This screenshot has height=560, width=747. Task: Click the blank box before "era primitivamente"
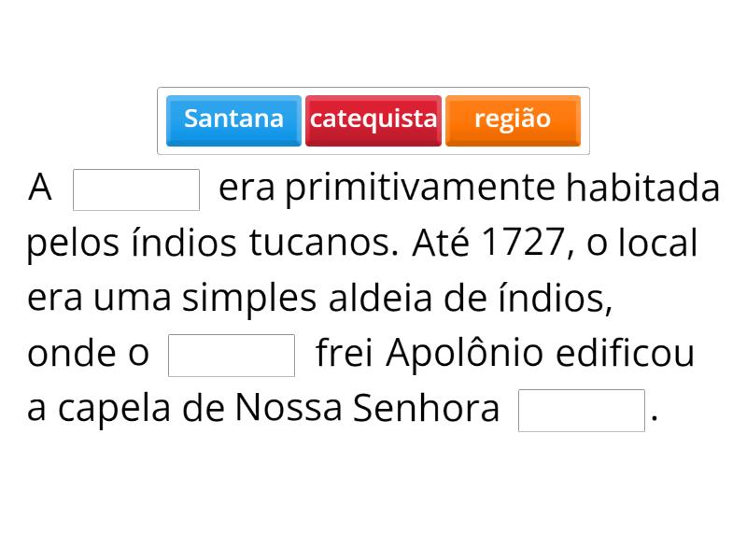pos(136,189)
